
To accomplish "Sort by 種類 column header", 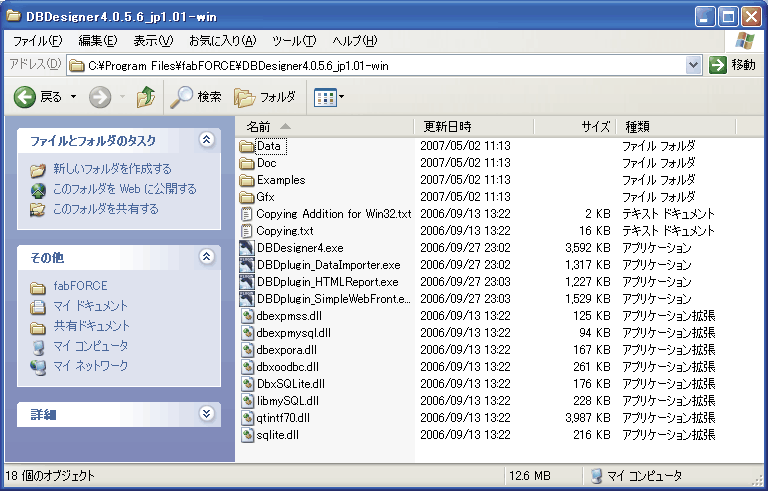I will click(676, 127).
